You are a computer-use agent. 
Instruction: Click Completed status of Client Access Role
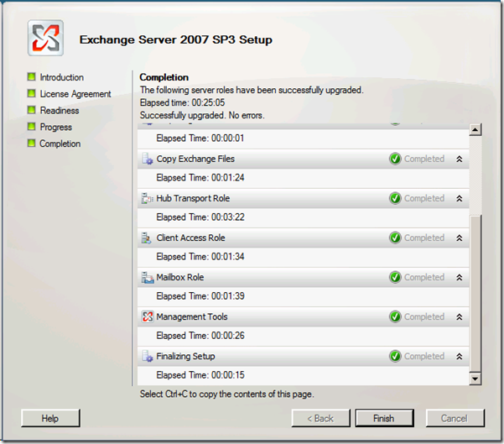tap(424, 238)
